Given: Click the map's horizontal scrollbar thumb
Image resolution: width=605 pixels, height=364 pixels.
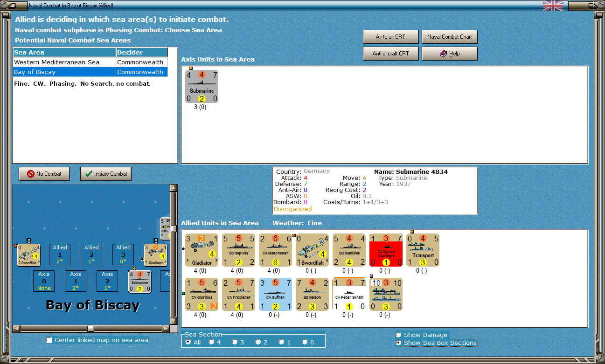Looking at the screenshot, I should pos(91,329).
